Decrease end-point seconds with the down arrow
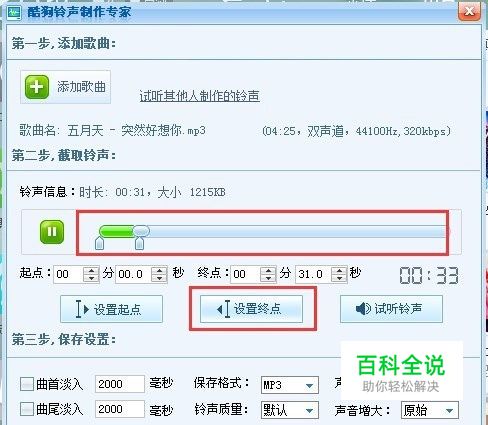The image size is (488, 425). click(x=339, y=278)
